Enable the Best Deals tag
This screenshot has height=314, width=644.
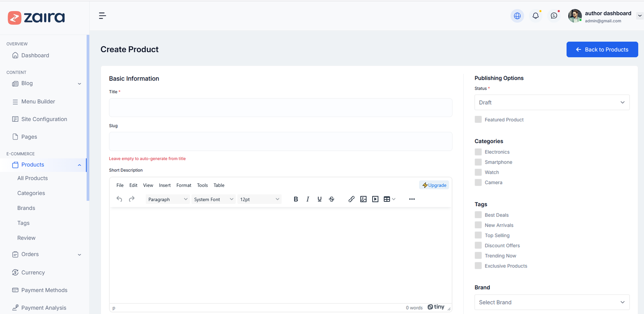(x=478, y=215)
